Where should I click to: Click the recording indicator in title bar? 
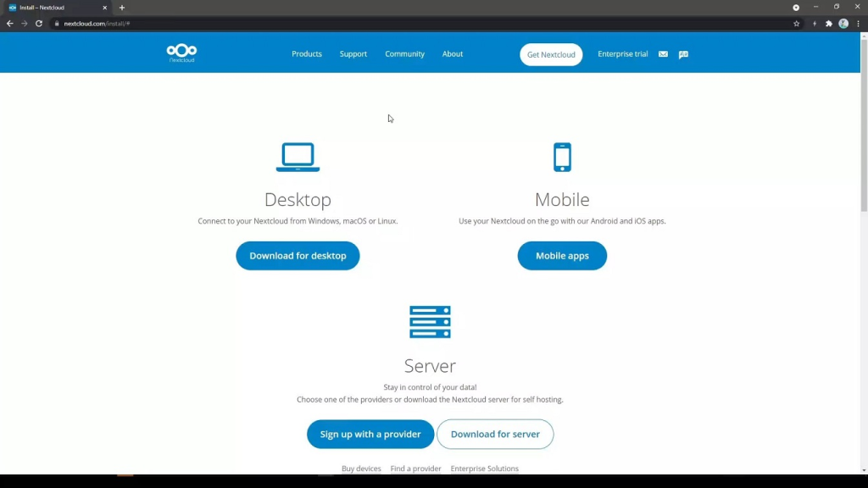click(796, 8)
